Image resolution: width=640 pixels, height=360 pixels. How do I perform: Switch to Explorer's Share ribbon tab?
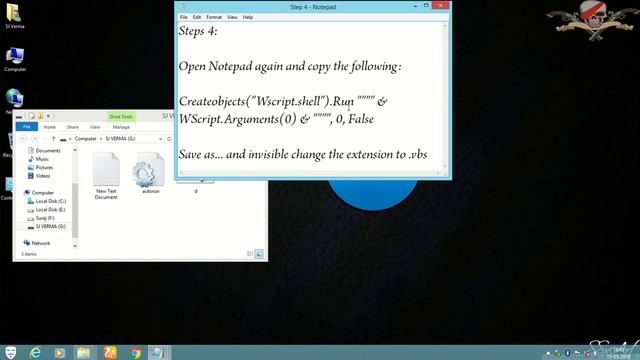[73, 127]
